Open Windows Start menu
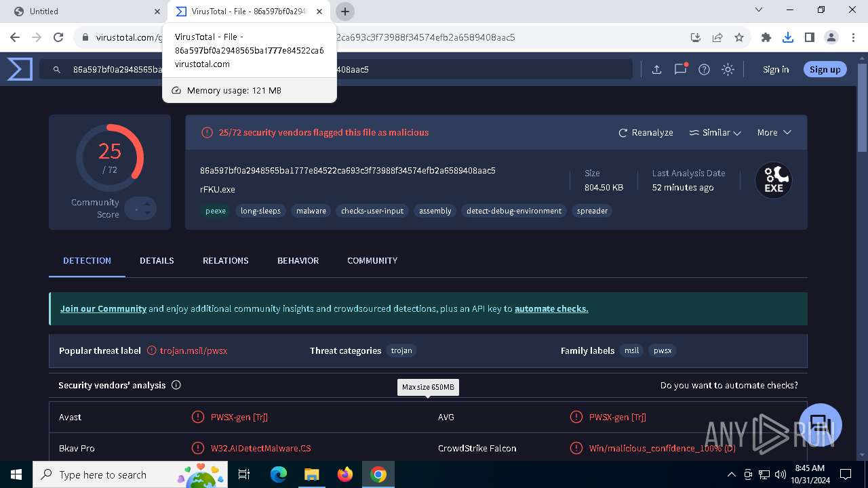The width and height of the screenshot is (868, 488). click(16, 474)
